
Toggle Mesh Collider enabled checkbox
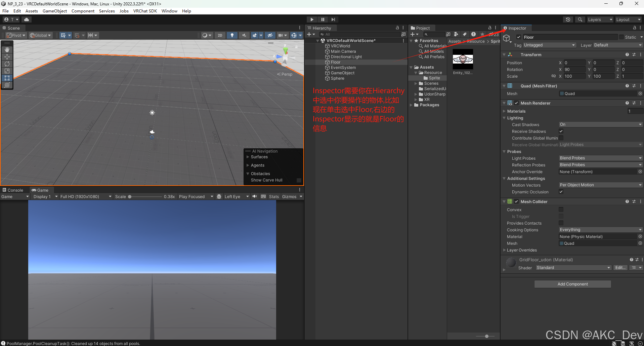click(x=516, y=201)
